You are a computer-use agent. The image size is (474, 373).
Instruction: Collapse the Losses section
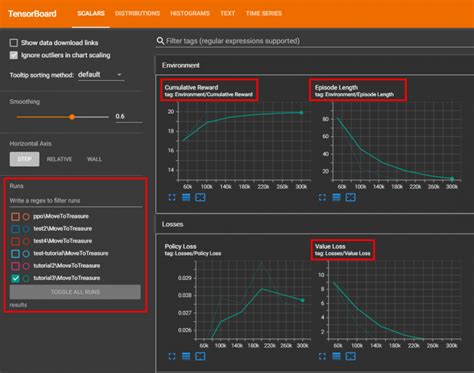tap(172, 224)
